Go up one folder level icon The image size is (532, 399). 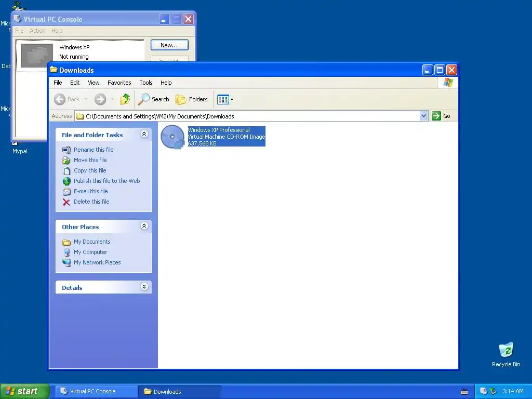[125, 99]
